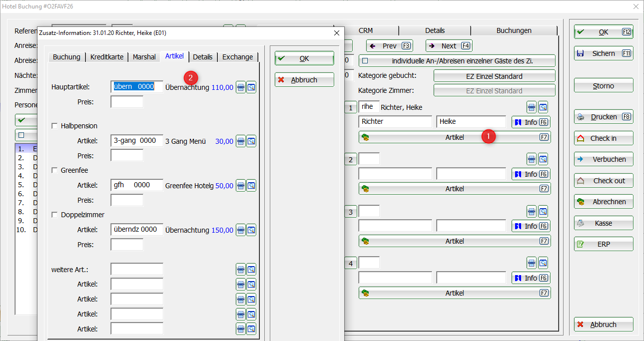Open the magnifier lookup beside 3 Gang Menü

click(251, 141)
